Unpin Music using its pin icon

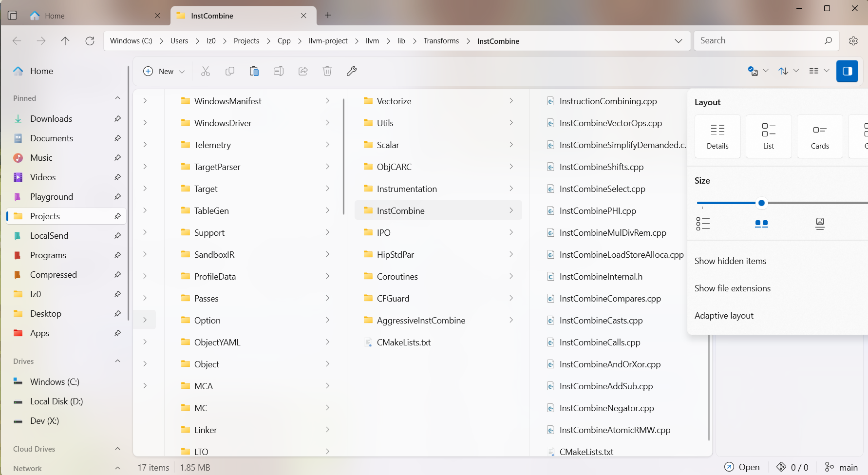coord(117,158)
